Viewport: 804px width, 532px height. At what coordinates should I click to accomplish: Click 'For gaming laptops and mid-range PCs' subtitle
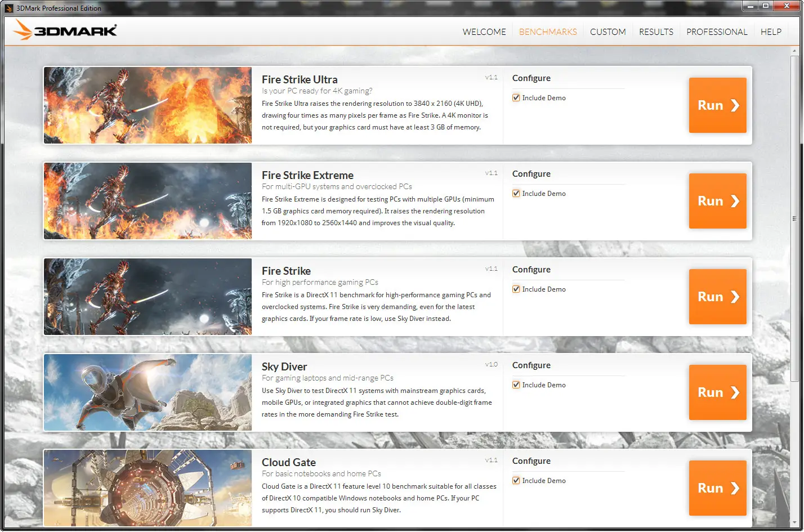328,378
